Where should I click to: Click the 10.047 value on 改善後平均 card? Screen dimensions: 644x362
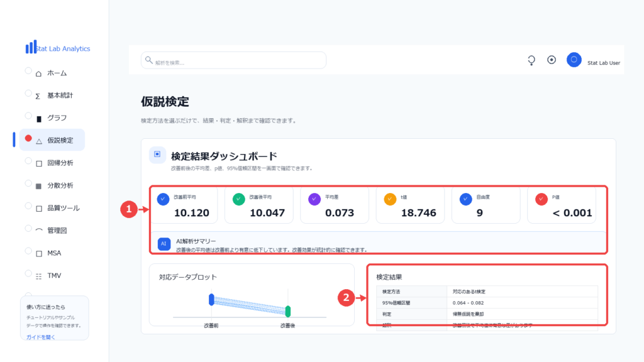pyautogui.click(x=267, y=213)
